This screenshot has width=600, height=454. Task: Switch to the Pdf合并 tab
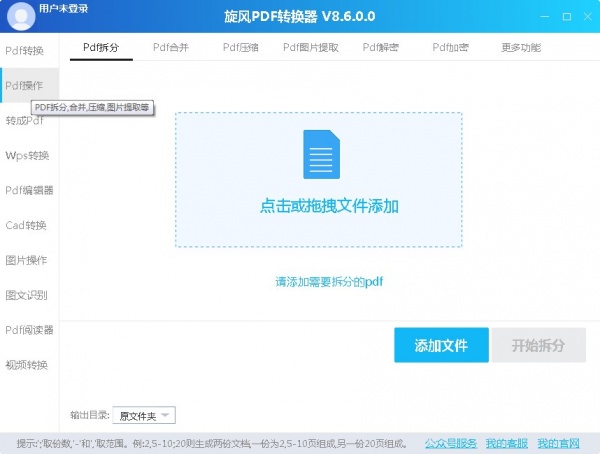[175, 47]
